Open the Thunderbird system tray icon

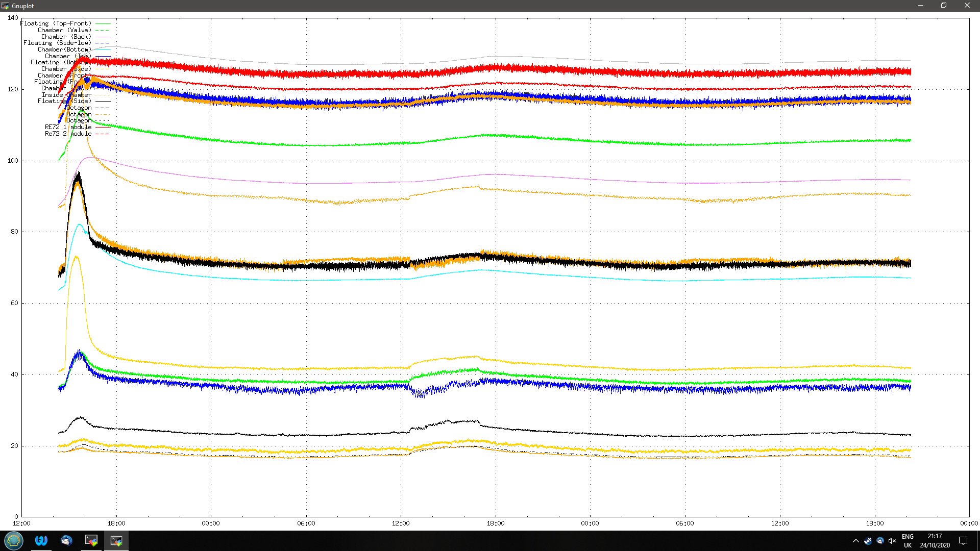click(x=880, y=541)
